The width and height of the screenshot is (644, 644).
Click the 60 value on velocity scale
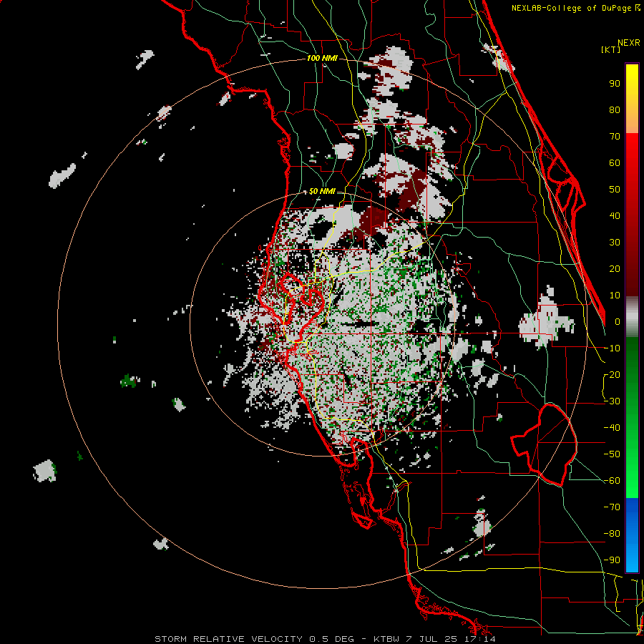615,163
